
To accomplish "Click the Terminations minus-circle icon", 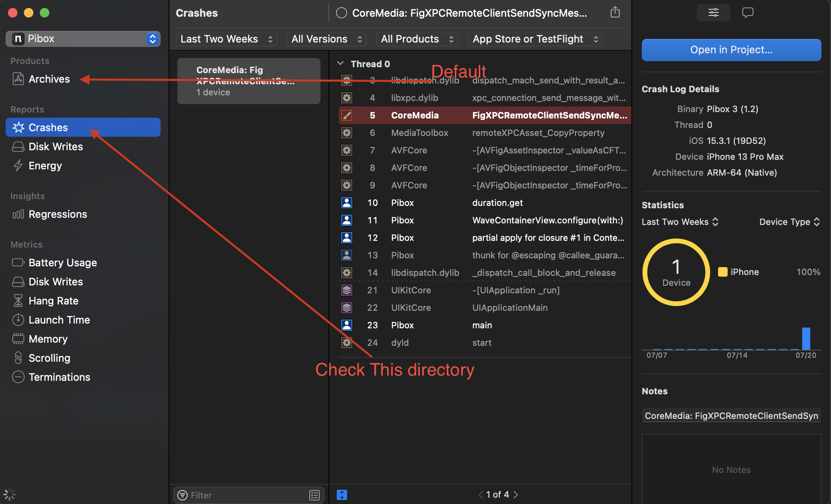I will tap(18, 377).
